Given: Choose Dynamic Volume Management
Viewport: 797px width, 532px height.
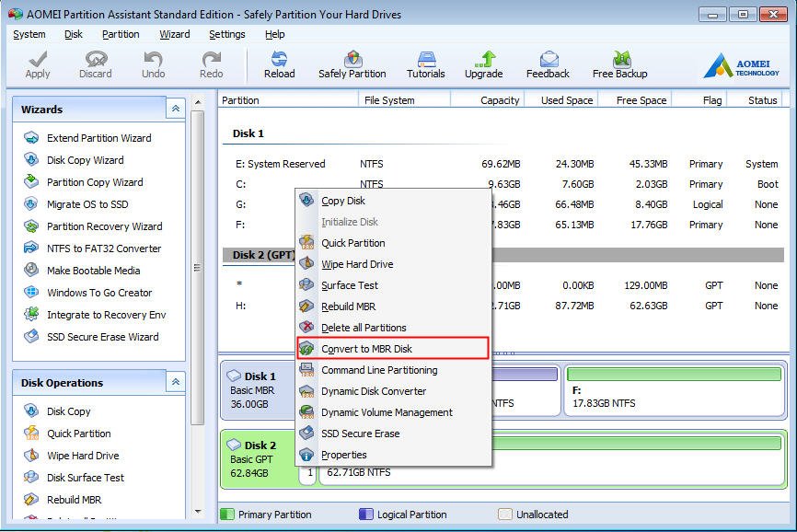Looking at the screenshot, I should pos(393,412).
